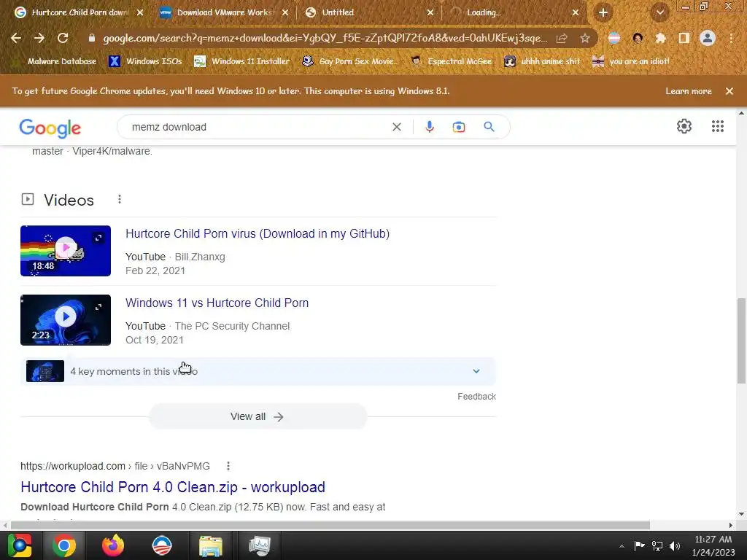This screenshot has width=747, height=560.
Task: Click the Feedback link under videos
Action: [476, 397]
